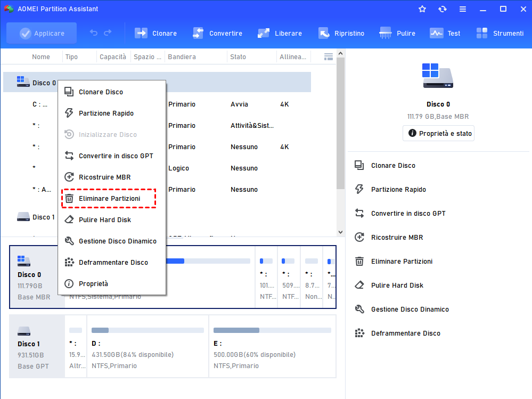
Task: Open the hamburger menu in title bar
Action: (x=463, y=9)
